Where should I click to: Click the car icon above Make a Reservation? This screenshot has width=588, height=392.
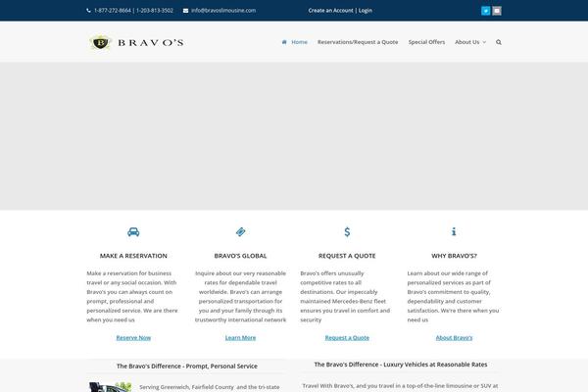coord(133,232)
